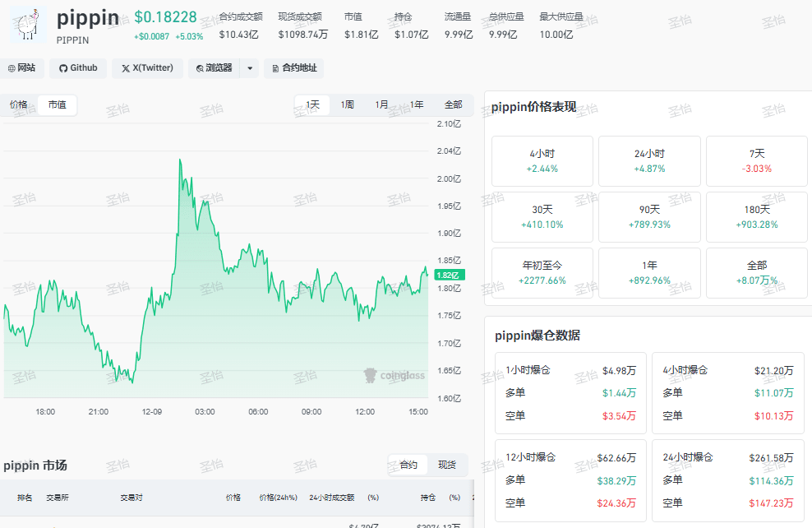812x528 pixels.
Task: Select the 全部 chart range
Action: click(453, 104)
